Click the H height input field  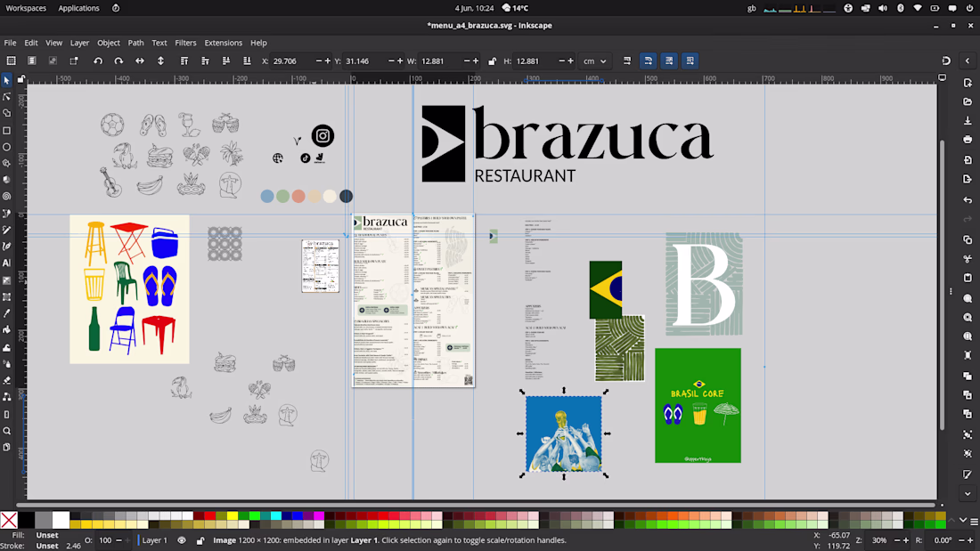coord(535,61)
